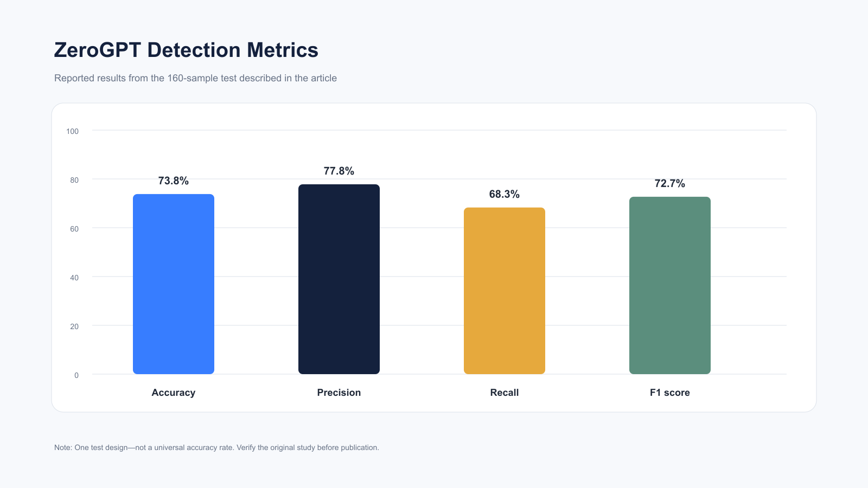Screen dimensions: 868x488
Task: Select the 72.7% data label
Action: click(670, 183)
